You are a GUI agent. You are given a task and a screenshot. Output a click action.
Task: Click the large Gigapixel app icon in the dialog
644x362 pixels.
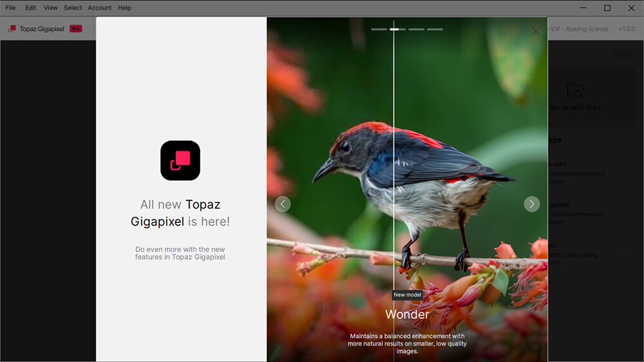tap(180, 160)
